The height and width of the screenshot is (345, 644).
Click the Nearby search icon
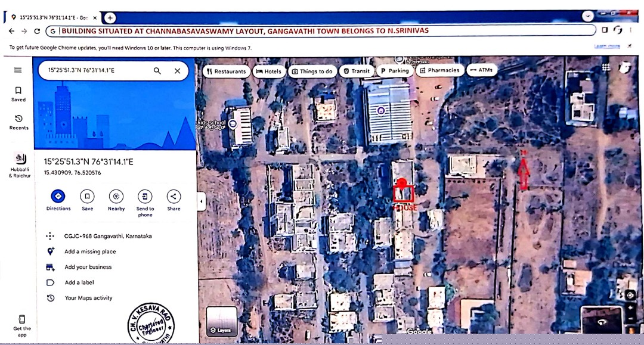click(116, 197)
